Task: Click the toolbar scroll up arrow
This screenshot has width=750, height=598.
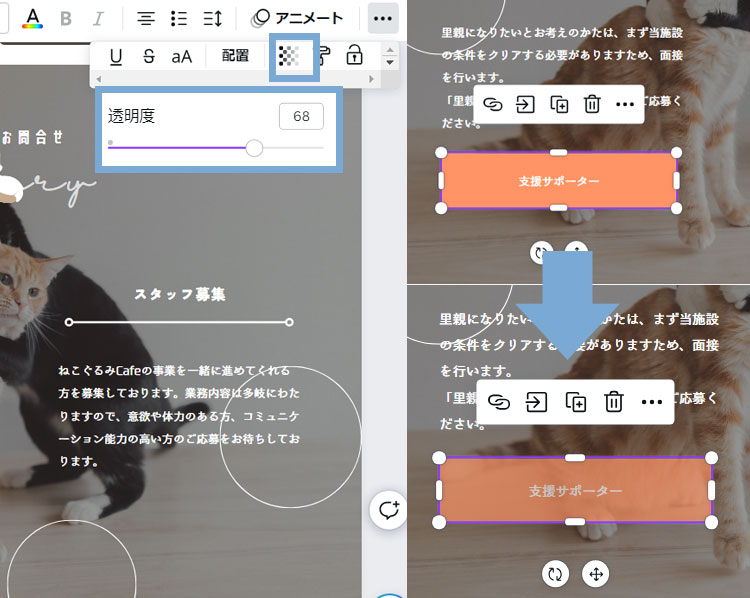Action: (390, 50)
